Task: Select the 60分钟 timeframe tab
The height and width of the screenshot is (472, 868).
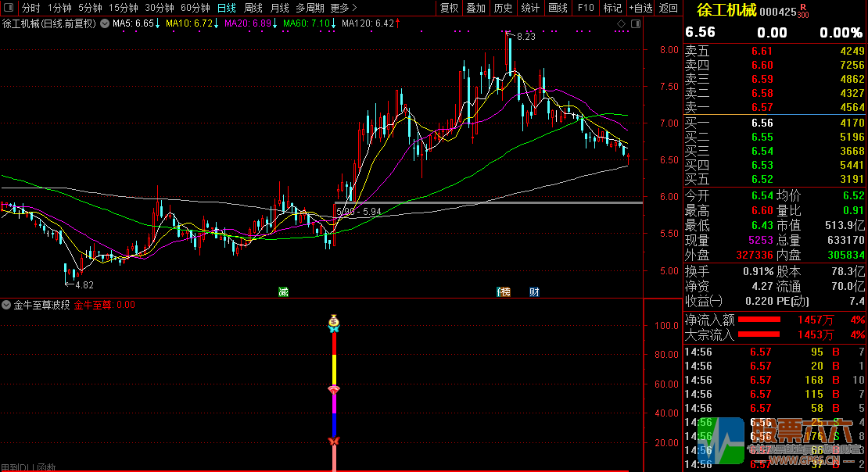Action: [x=195, y=8]
